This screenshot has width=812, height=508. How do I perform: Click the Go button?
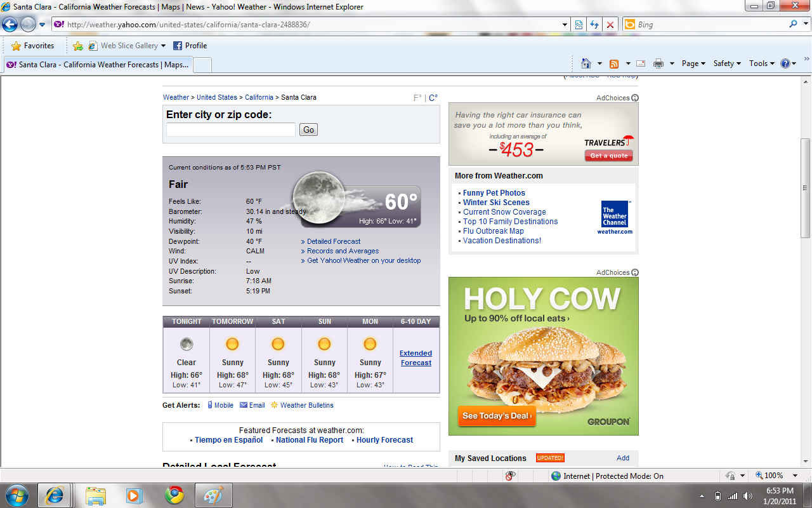click(308, 130)
